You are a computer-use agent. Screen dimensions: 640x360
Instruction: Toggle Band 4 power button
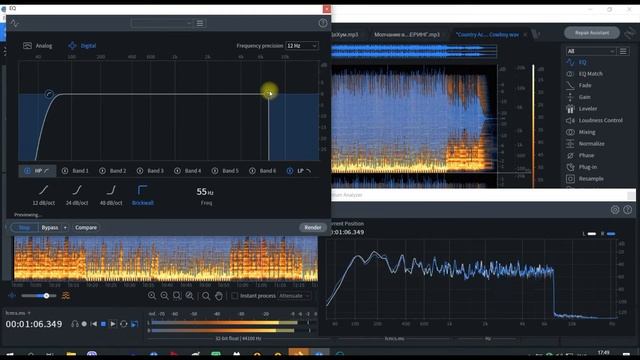point(178,171)
